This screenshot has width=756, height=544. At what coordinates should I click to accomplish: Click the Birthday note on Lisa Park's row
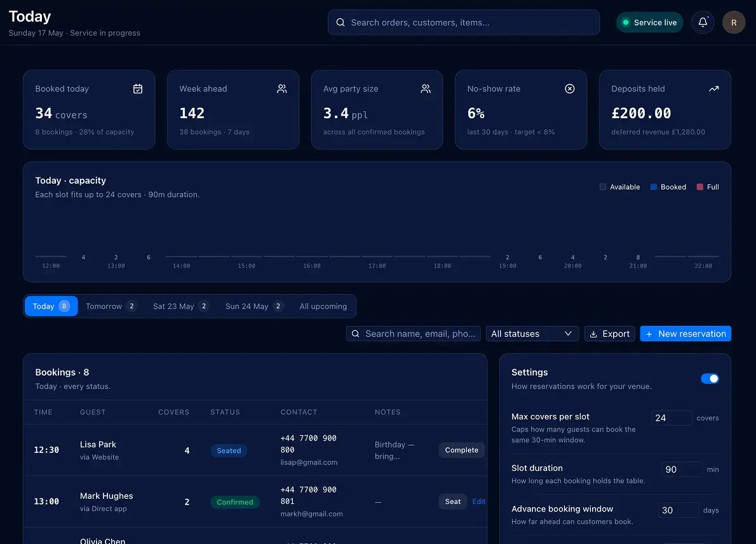[x=395, y=451]
